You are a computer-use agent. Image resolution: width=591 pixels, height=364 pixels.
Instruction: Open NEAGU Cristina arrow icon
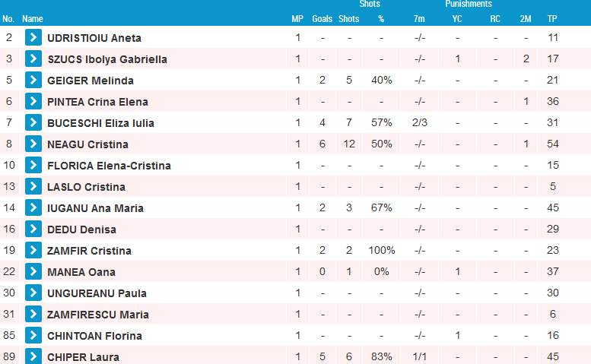coord(33,144)
